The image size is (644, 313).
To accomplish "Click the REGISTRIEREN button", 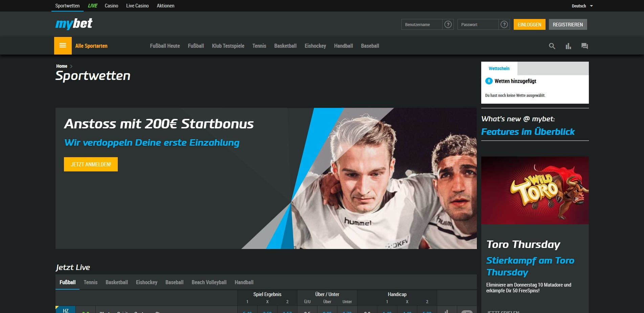I will click(568, 24).
